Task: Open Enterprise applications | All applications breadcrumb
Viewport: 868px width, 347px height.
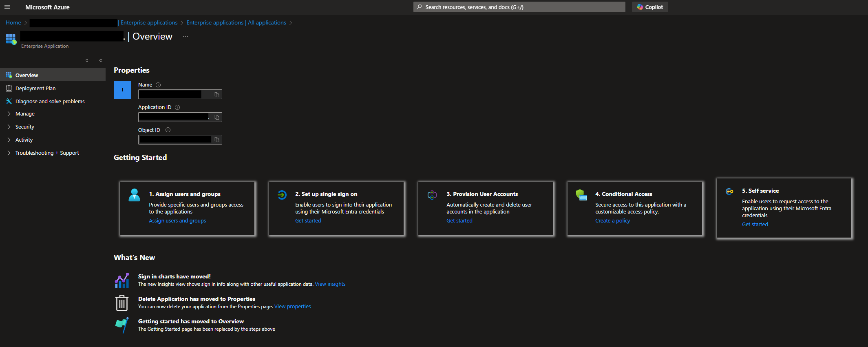Action: (x=236, y=23)
